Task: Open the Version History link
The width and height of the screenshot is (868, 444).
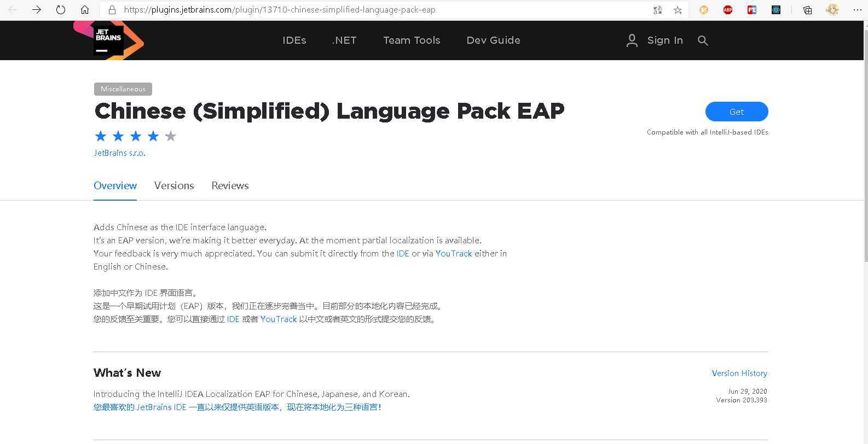Action: click(x=739, y=373)
